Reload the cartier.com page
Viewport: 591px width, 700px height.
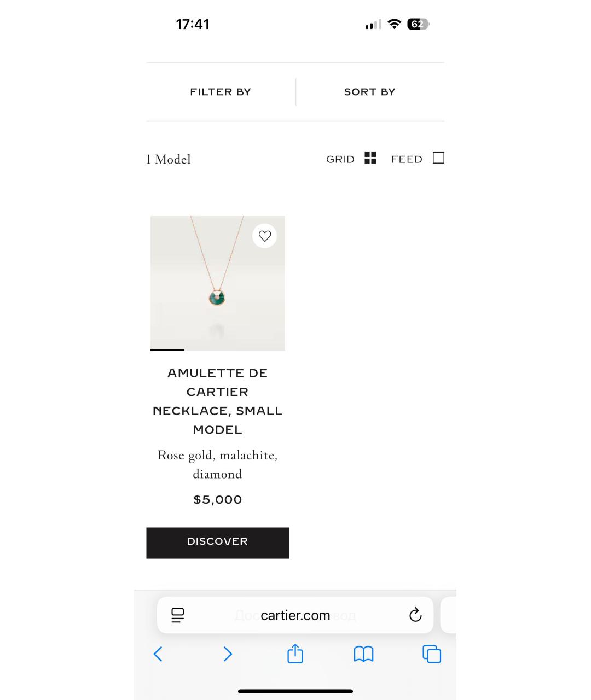point(415,615)
